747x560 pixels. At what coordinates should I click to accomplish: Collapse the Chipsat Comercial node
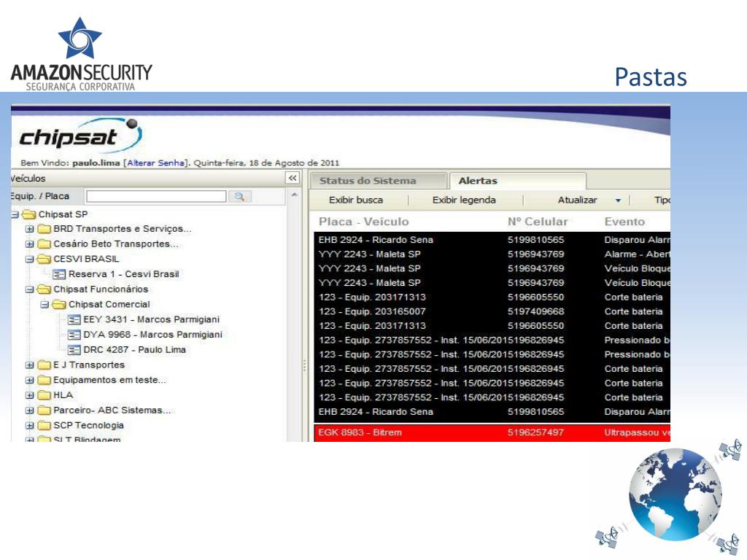[x=44, y=305]
